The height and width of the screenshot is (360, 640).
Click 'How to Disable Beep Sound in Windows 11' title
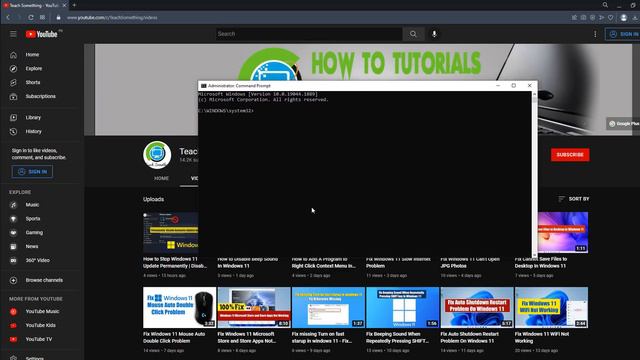tap(247, 262)
